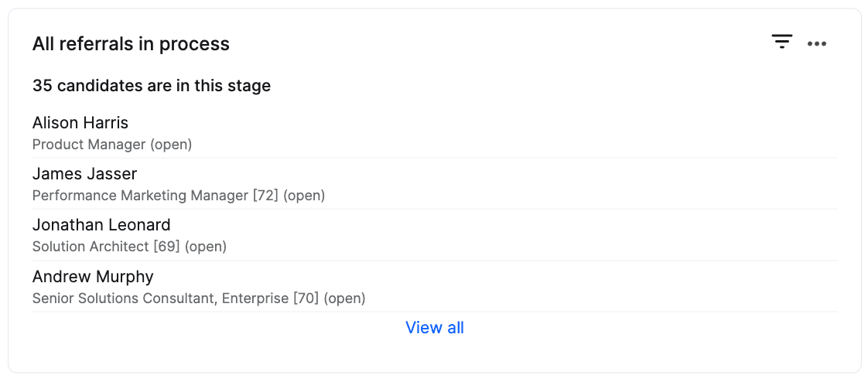Open the filter icon for referrals
This screenshot has height=382, width=868.
coord(782,43)
